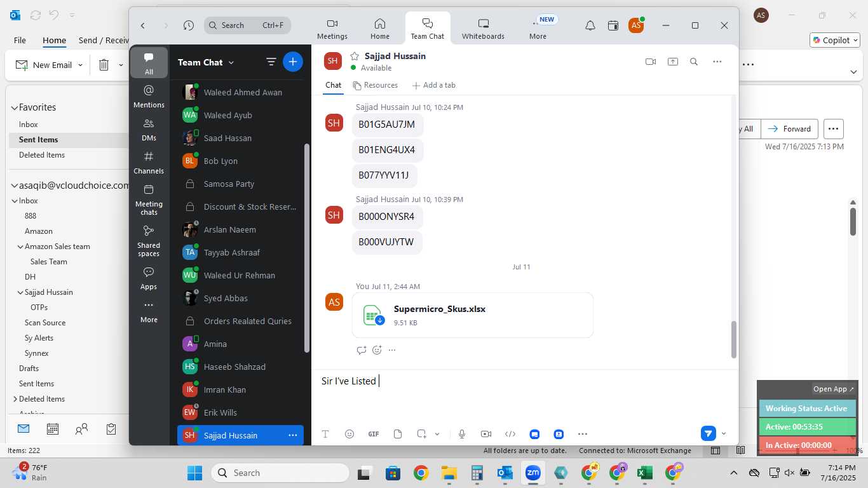
Task: Send the message with blue send button
Action: pos(709,433)
